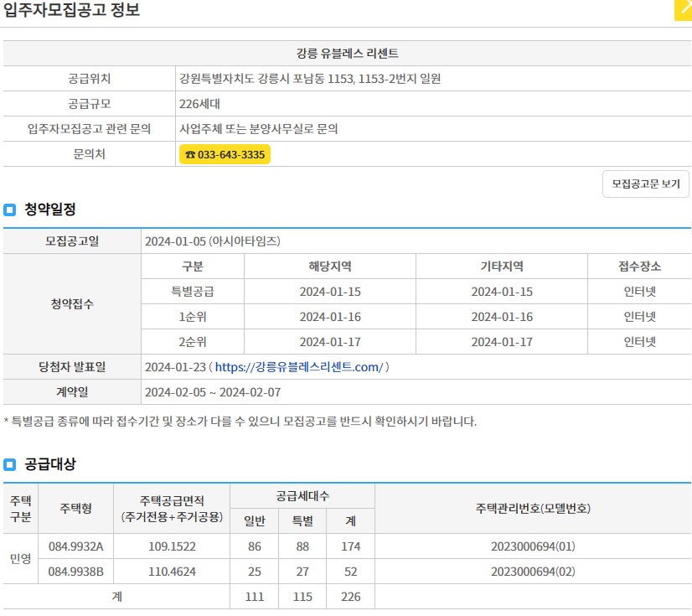
Task: Click the 1순위 row label
Action: (193, 317)
